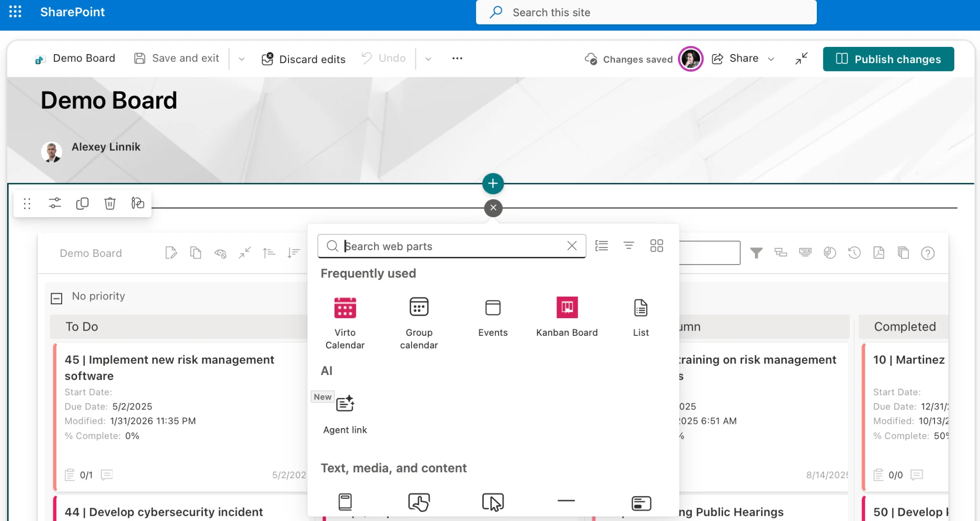Click the Text, media, and content heading
This screenshot has height=521, width=980.
[x=393, y=468]
